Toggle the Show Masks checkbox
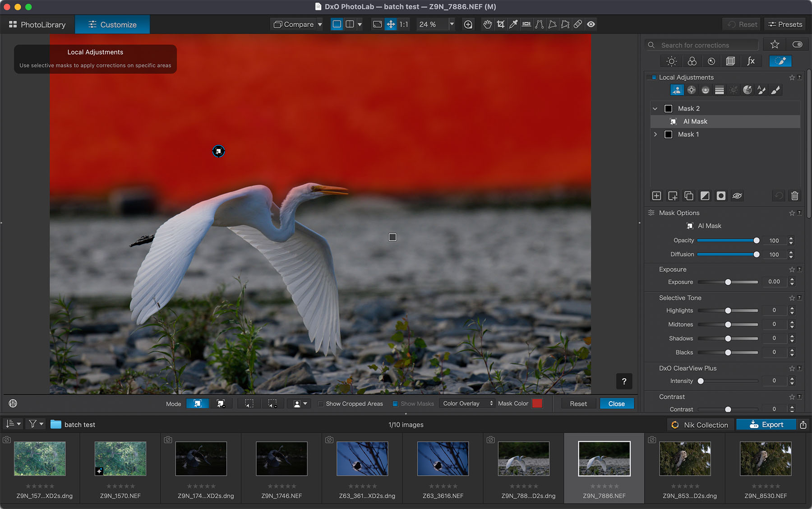812x509 pixels. tap(395, 404)
